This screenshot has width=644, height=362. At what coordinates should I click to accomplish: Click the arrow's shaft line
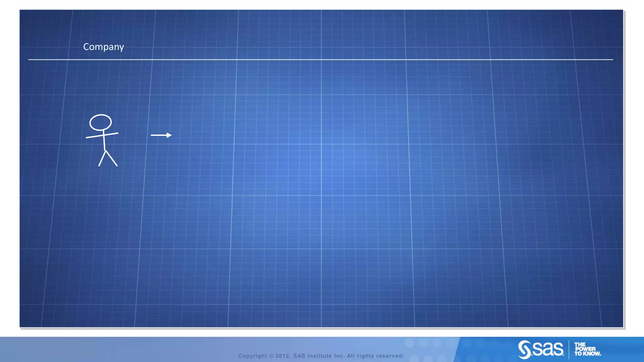click(158, 135)
